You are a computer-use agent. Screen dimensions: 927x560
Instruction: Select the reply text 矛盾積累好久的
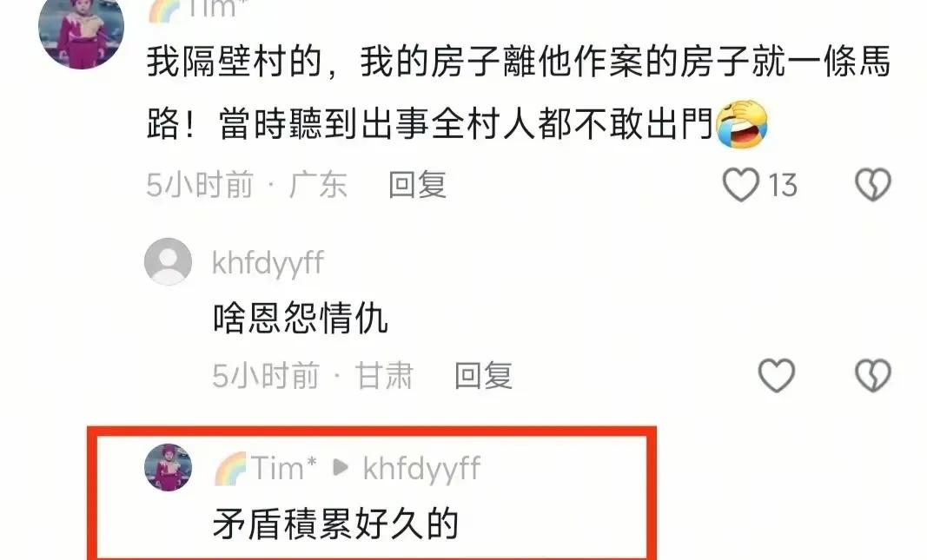pyautogui.click(x=336, y=524)
